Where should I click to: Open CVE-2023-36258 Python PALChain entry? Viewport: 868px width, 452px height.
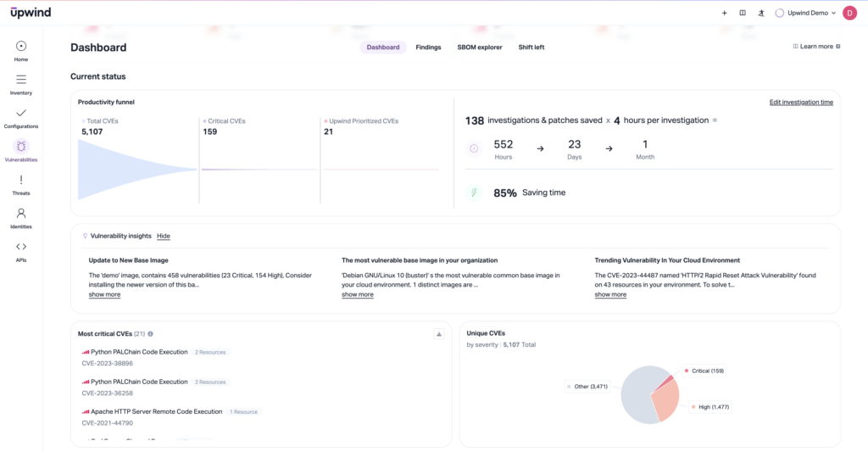tap(139, 382)
